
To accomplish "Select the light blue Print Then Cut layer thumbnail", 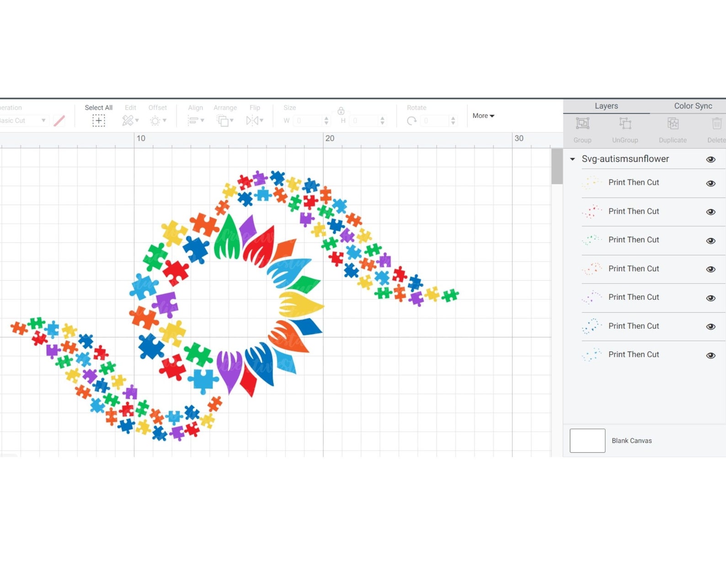I will coord(592,355).
